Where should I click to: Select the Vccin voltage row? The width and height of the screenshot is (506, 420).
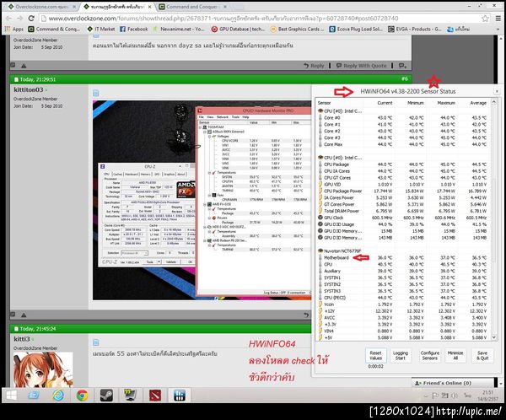[x=403, y=304]
